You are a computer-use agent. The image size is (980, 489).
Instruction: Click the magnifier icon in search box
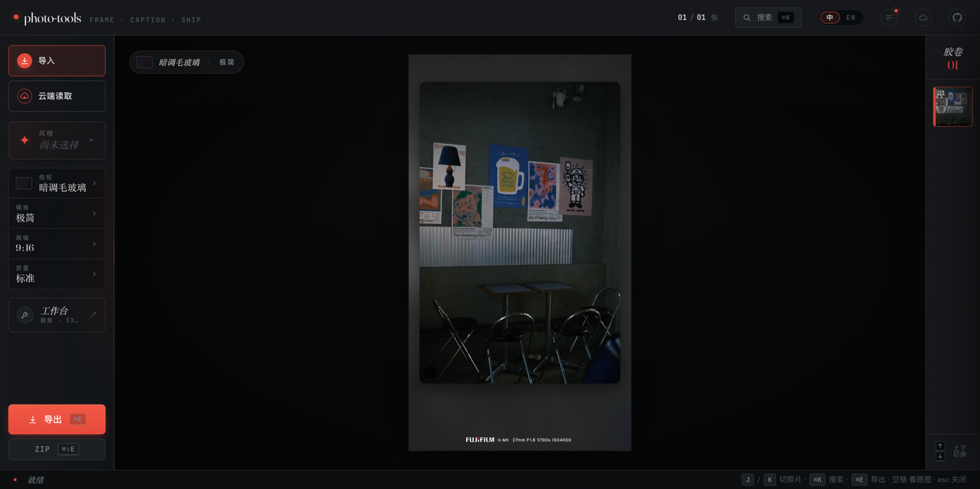point(747,18)
